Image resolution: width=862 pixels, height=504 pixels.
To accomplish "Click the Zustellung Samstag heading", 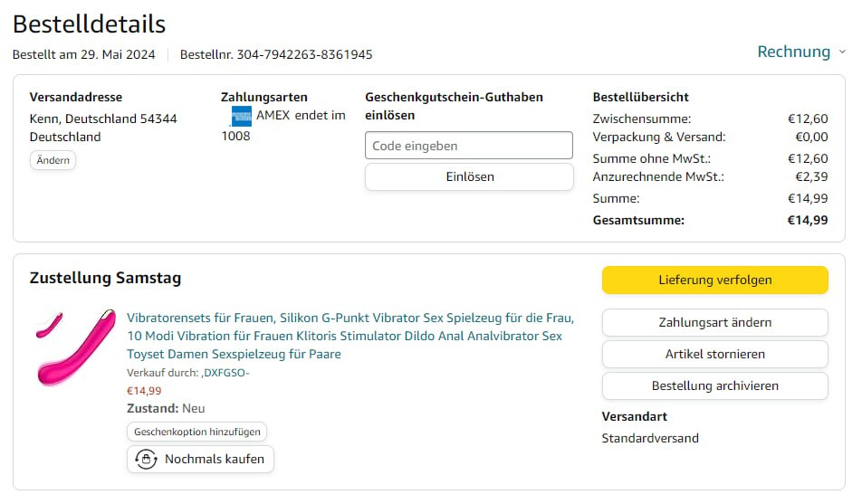I will [x=105, y=278].
